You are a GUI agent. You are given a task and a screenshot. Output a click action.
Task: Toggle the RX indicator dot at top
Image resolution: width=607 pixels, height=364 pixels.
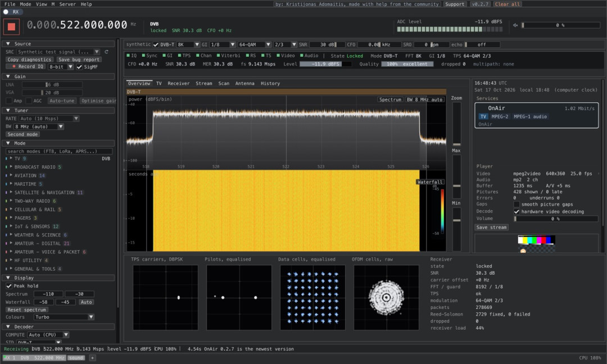coord(6,12)
